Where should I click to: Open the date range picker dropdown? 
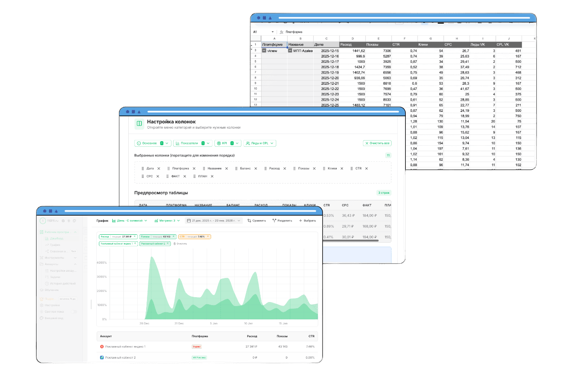tap(213, 220)
